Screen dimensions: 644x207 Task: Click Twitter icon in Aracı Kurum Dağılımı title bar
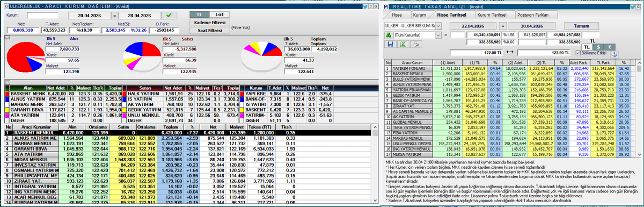[x=365, y=6]
